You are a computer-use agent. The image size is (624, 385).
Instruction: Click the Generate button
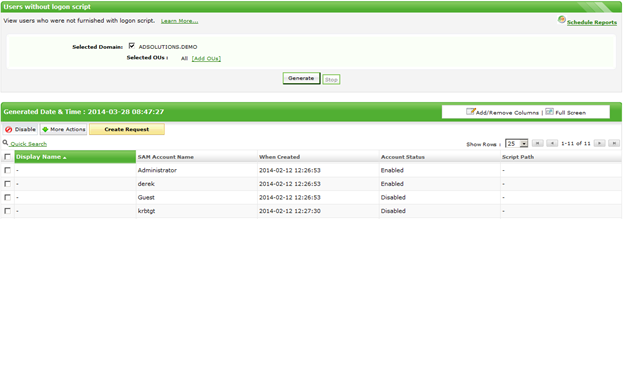[301, 78]
